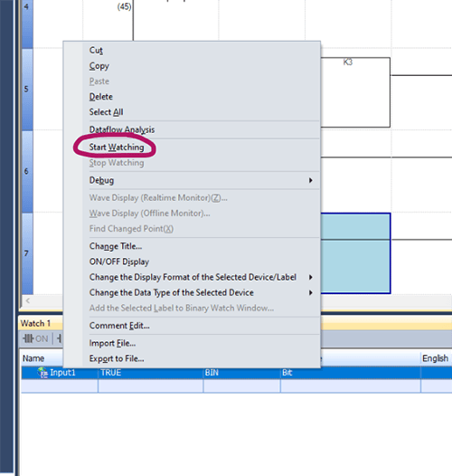Choose Export to File option

click(x=117, y=359)
